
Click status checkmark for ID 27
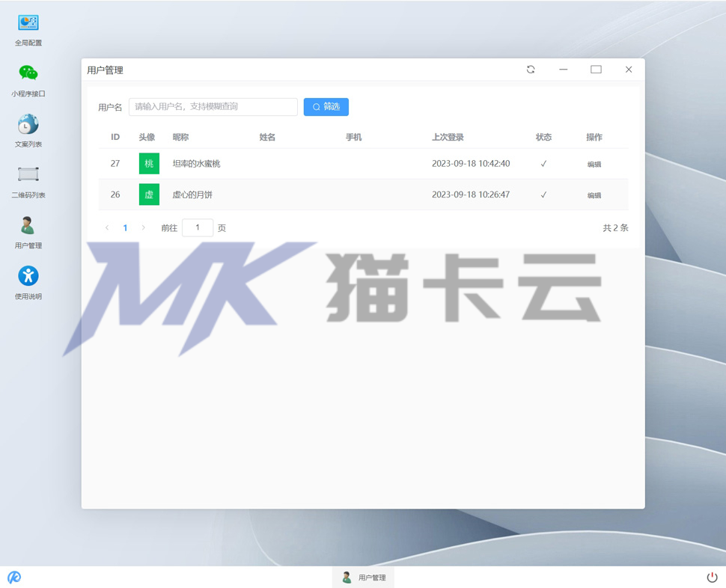[543, 163]
